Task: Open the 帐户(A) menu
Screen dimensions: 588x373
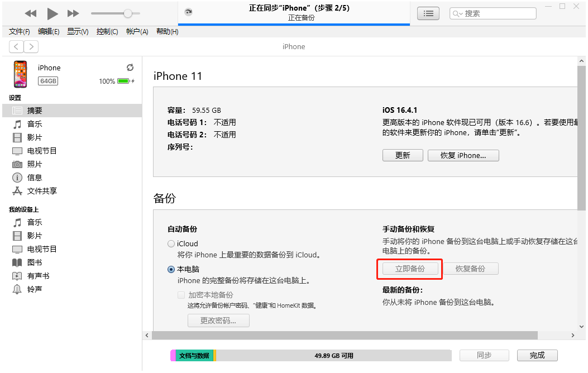Action: (x=137, y=32)
